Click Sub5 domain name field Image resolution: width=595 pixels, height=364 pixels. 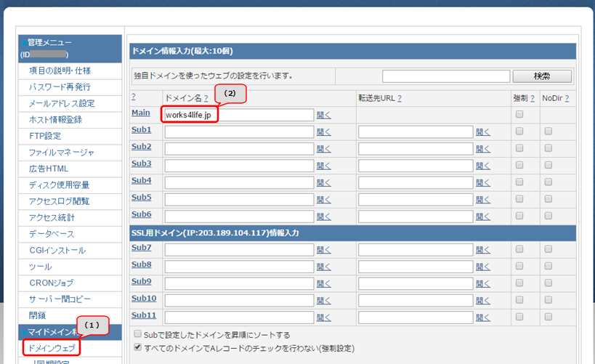pyautogui.click(x=239, y=199)
